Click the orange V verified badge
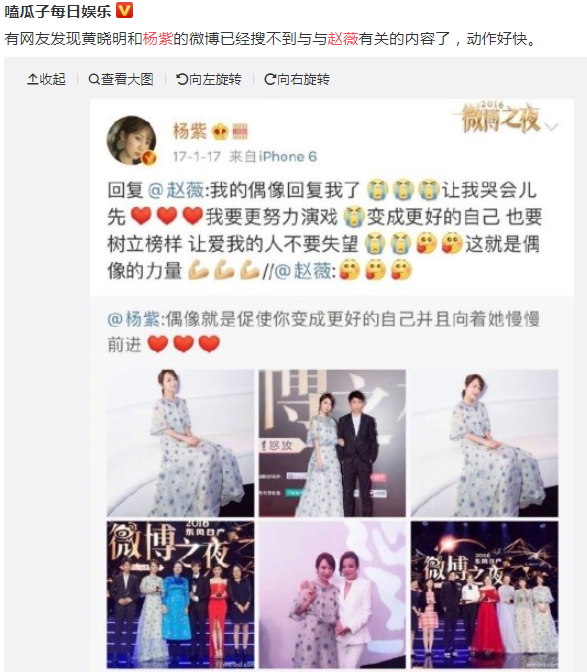Screen dimensions: 587x672 tap(125, 10)
